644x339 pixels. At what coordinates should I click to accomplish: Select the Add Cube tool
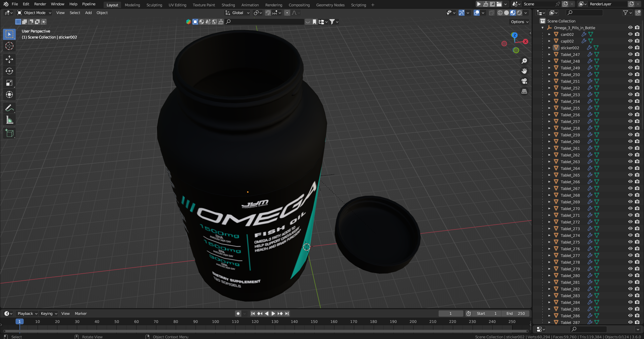pyautogui.click(x=9, y=133)
